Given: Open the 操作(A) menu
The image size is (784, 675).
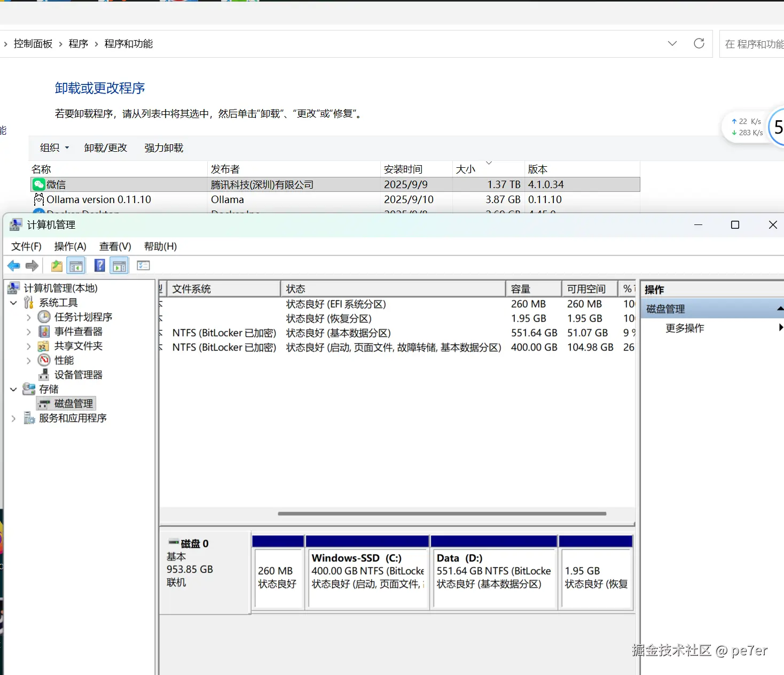Looking at the screenshot, I should (x=70, y=246).
